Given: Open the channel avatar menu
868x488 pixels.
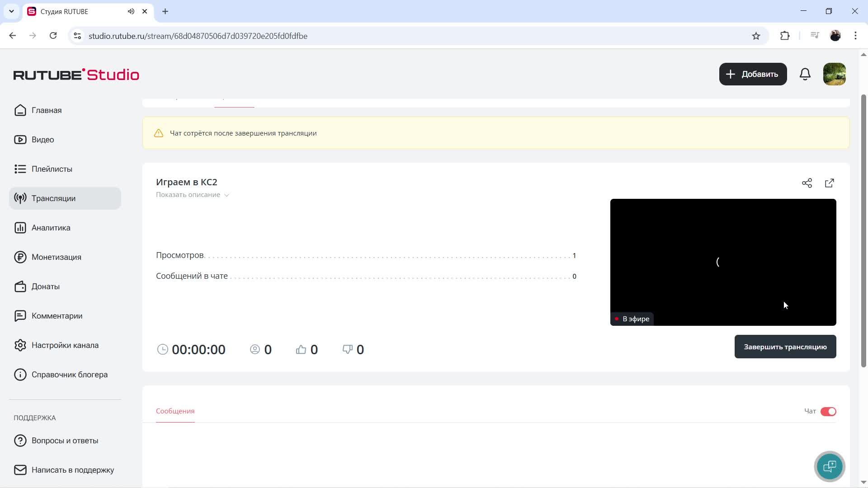Looking at the screenshot, I should pyautogui.click(x=835, y=74).
